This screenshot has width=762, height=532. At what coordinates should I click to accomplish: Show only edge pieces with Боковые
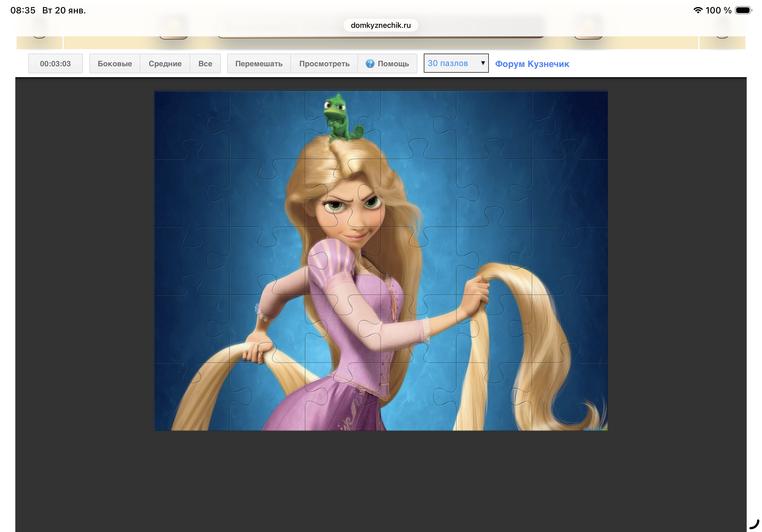pyautogui.click(x=115, y=63)
